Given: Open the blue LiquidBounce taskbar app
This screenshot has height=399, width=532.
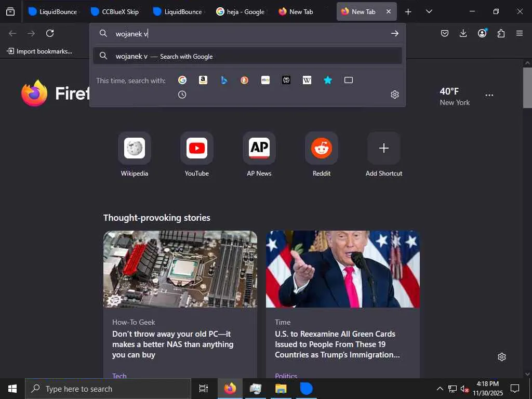Looking at the screenshot, I should 306,389.
